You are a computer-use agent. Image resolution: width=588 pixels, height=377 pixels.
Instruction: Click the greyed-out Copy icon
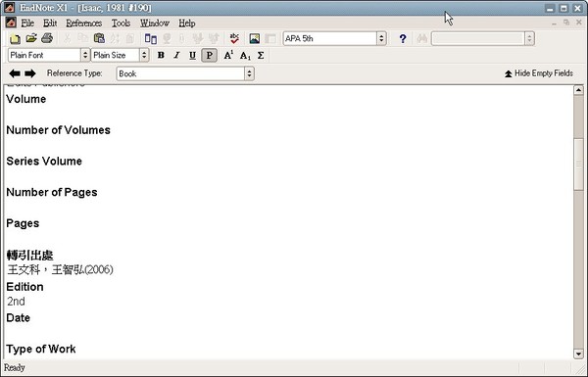coord(83,38)
